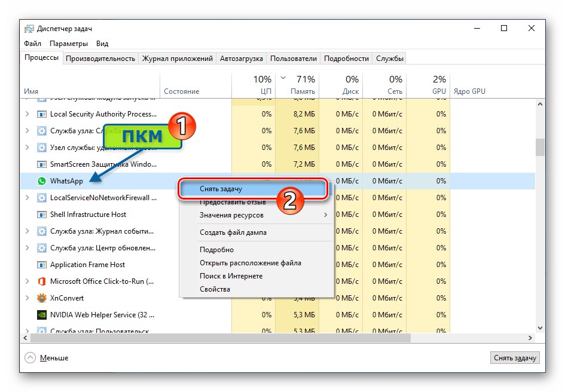This screenshot has height=392, width=565.
Task: Click the vertical scrollbar thumb
Action: click(540, 148)
